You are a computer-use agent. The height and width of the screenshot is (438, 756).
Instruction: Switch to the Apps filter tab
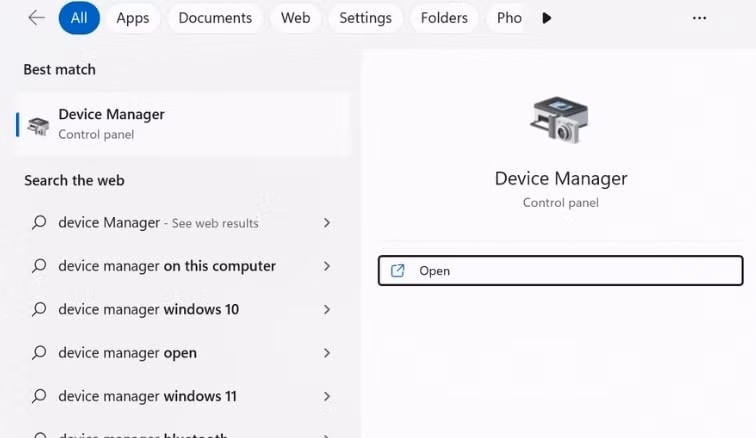(x=133, y=18)
